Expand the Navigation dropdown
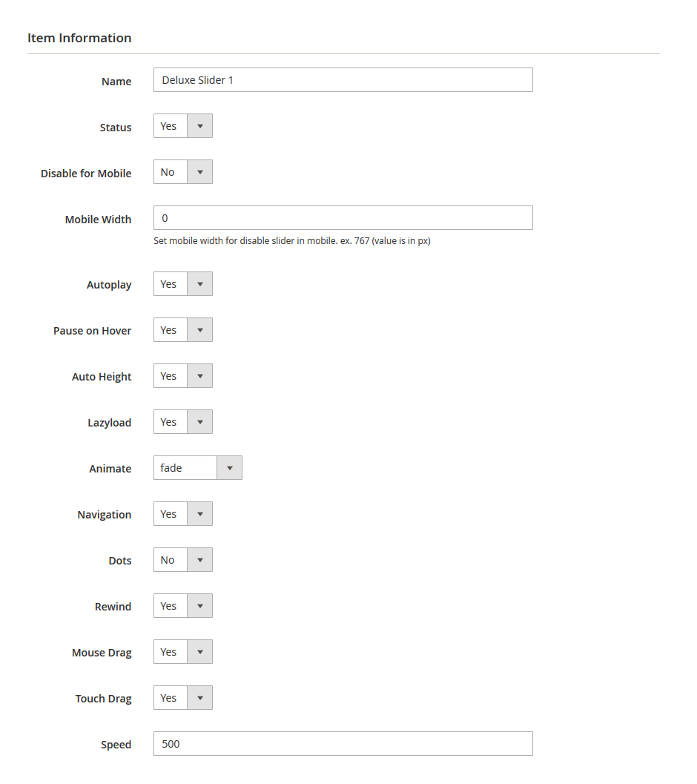The width and height of the screenshot is (697, 784). 183,514
